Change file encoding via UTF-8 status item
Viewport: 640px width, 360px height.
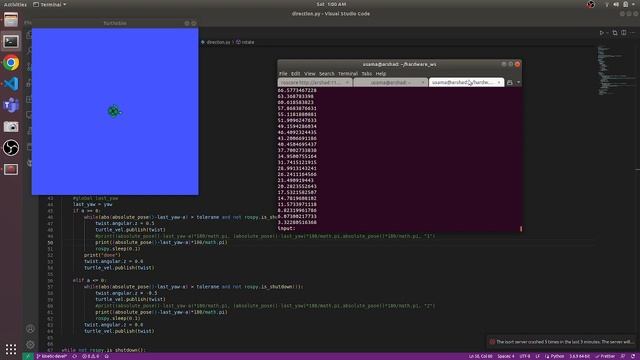click(x=524, y=356)
